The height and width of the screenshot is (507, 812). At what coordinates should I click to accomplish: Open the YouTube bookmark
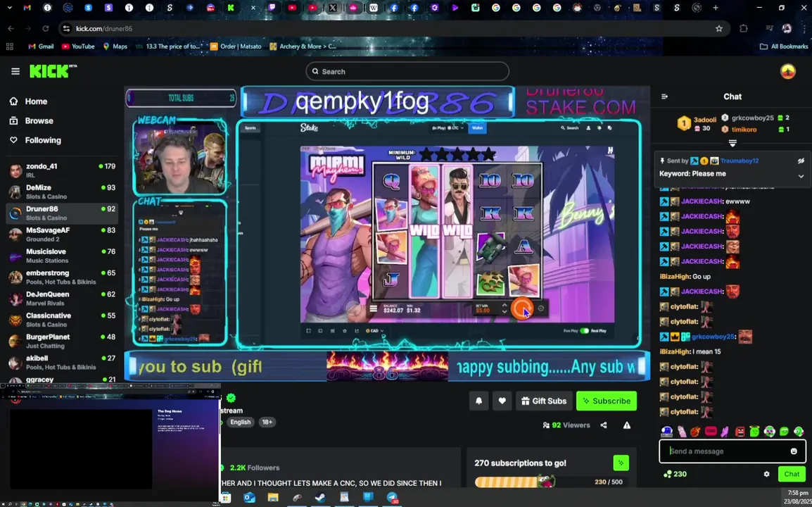pos(77,46)
